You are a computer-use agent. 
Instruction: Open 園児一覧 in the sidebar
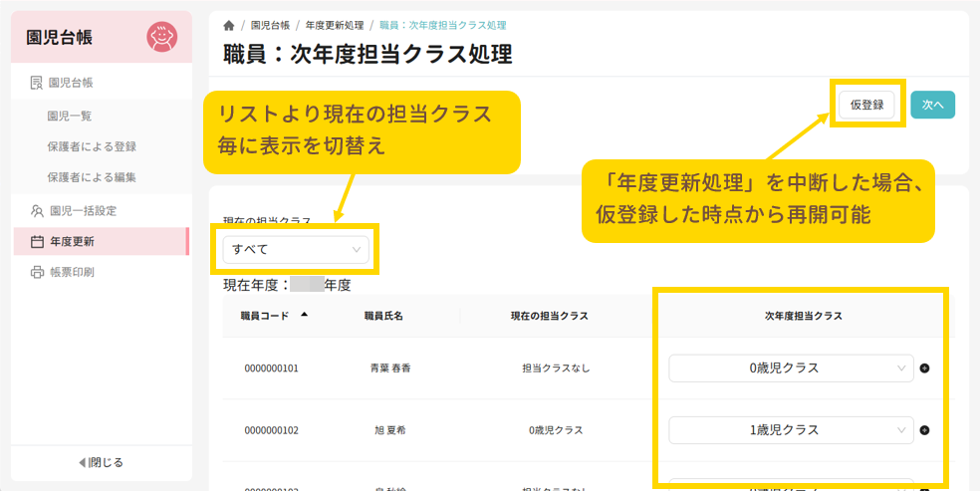[70, 116]
